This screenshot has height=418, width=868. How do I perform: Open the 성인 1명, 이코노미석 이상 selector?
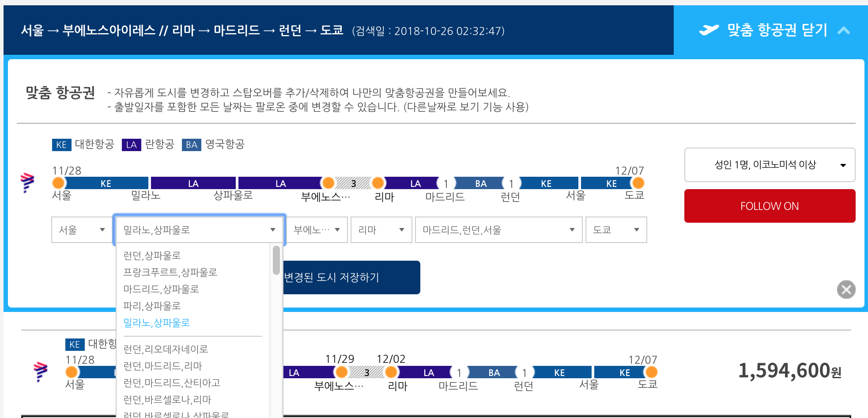pos(770,165)
